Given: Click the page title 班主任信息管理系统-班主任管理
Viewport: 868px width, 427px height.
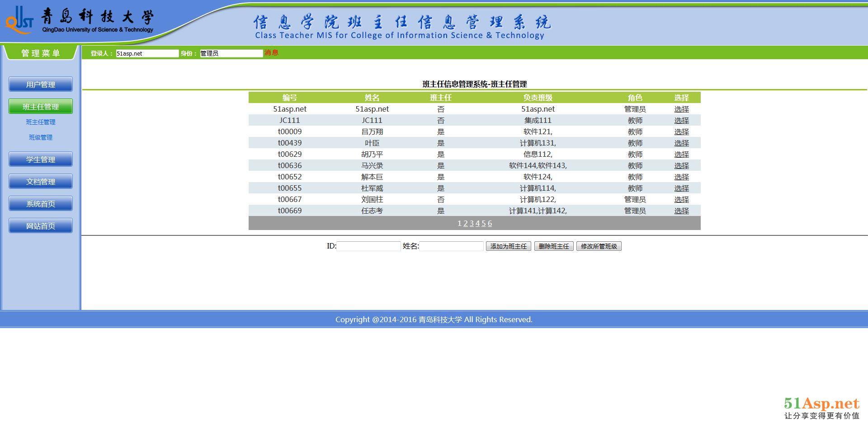Looking at the screenshot, I should pos(475,84).
